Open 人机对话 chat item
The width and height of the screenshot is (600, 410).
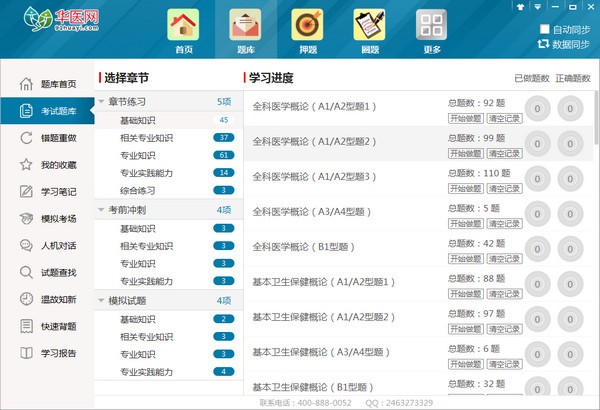tap(47, 245)
